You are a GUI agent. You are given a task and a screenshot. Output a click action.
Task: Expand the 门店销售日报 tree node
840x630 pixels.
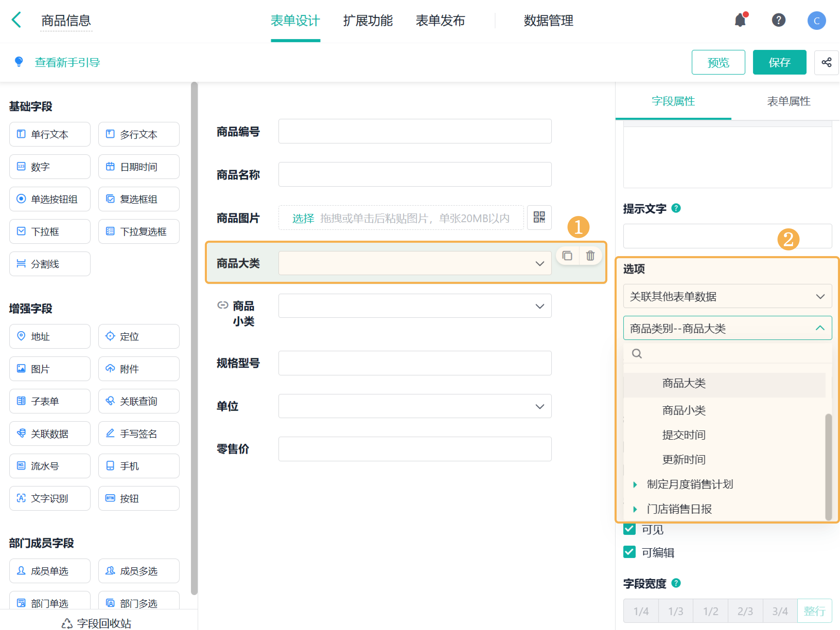coord(635,509)
